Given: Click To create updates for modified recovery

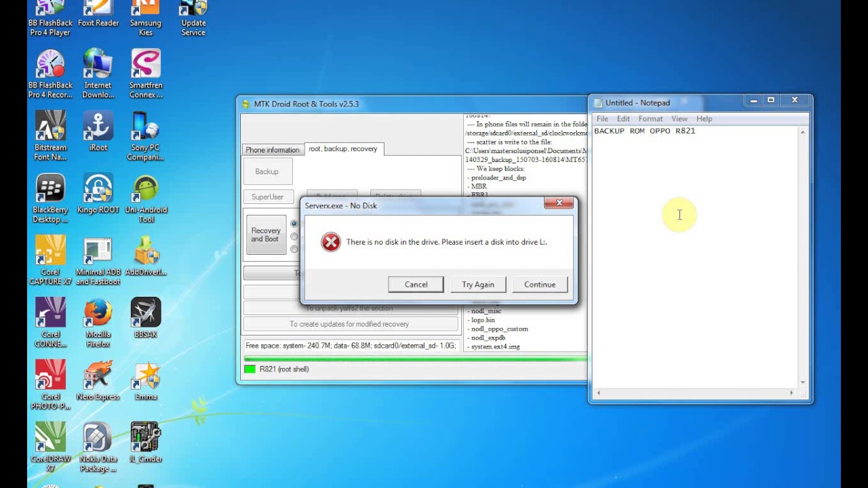Looking at the screenshot, I should tap(349, 324).
